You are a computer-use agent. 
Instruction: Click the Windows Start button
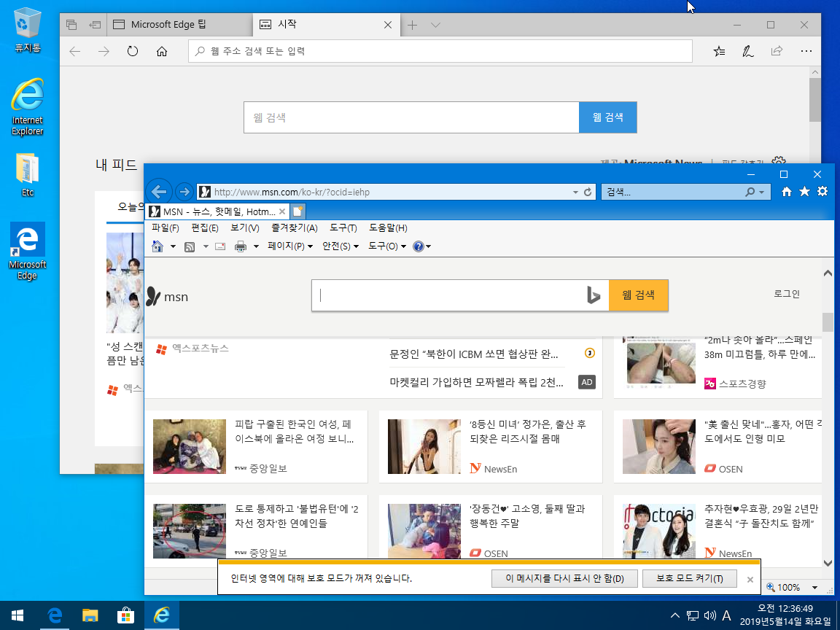click(17, 615)
